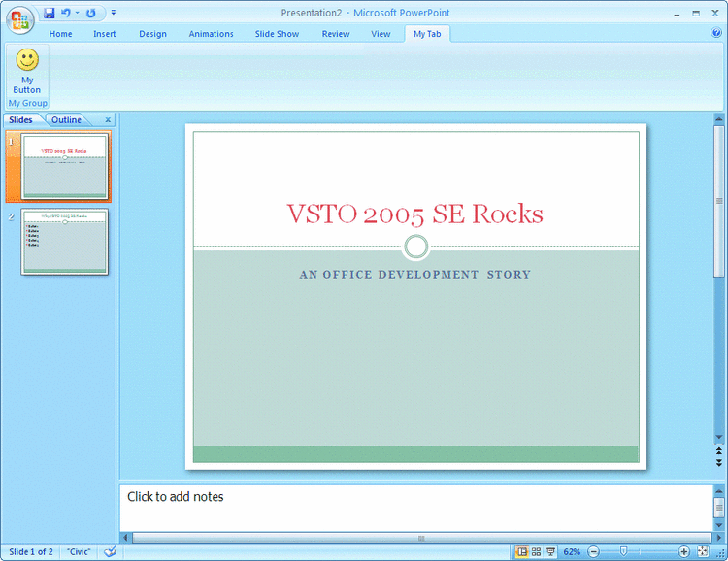
Task: Click the "Civic" theme status entry
Action: point(79,551)
